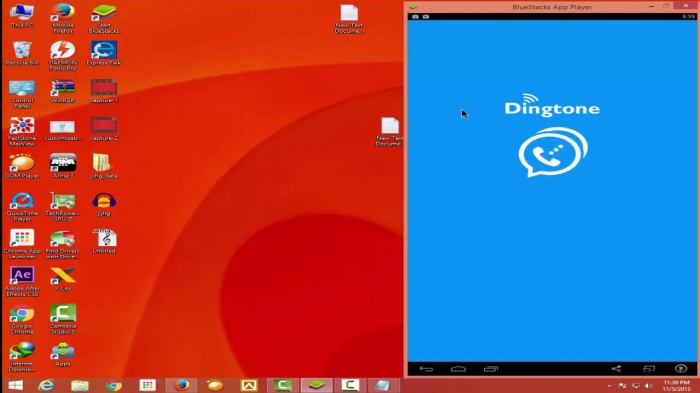700x393 pixels.
Task: Tap the BlueStacks Android home button
Action: tap(458, 369)
